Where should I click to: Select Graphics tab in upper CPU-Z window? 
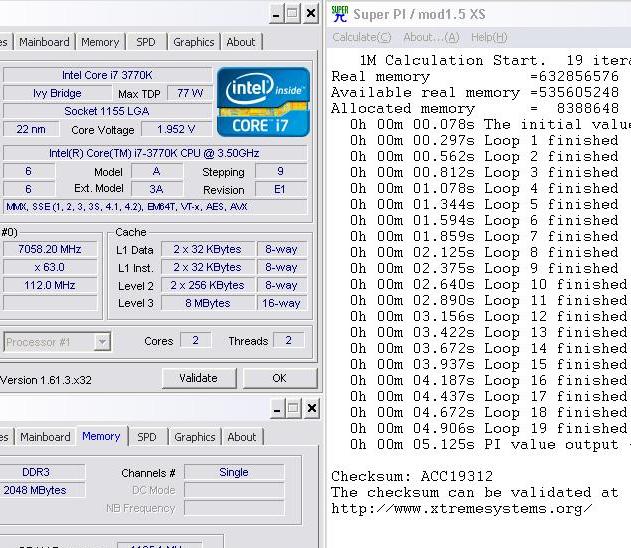(193, 42)
